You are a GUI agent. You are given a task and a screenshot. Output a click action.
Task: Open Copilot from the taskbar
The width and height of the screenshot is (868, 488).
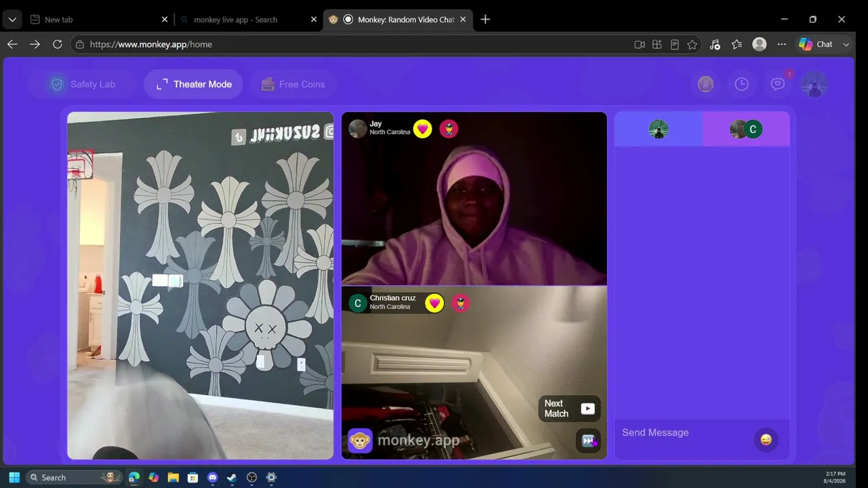[154, 477]
